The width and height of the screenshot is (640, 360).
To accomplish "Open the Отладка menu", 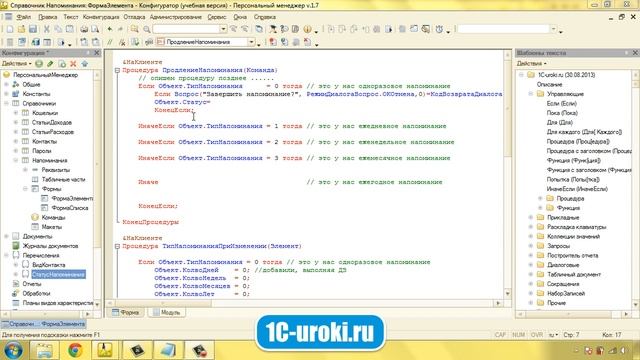I will [134, 17].
